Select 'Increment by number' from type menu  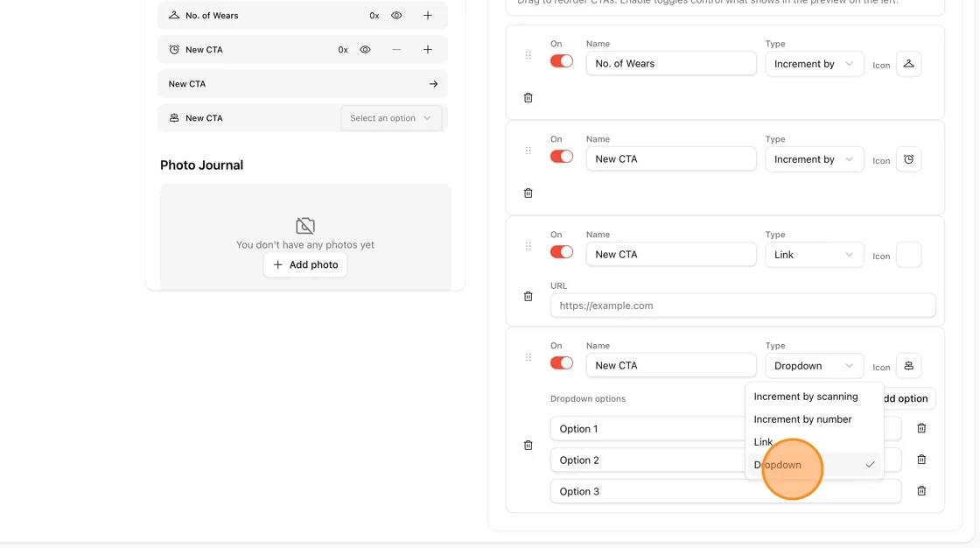tap(814, 419)
